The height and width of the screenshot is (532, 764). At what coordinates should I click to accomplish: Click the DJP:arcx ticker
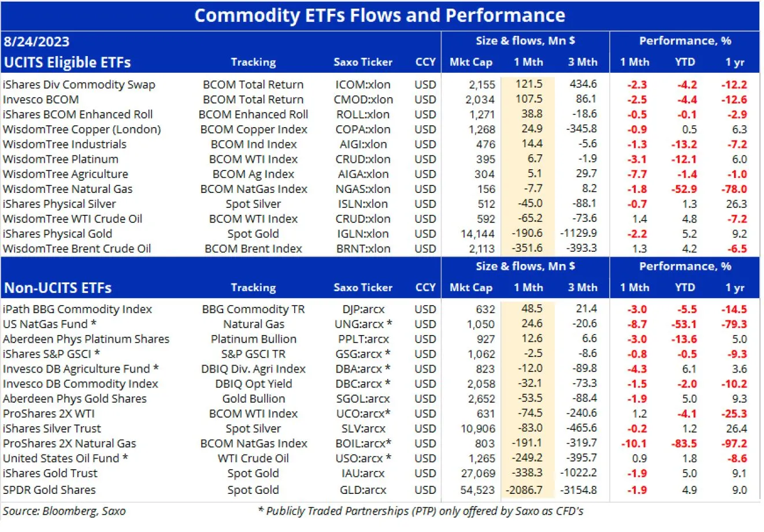[363, 309]
